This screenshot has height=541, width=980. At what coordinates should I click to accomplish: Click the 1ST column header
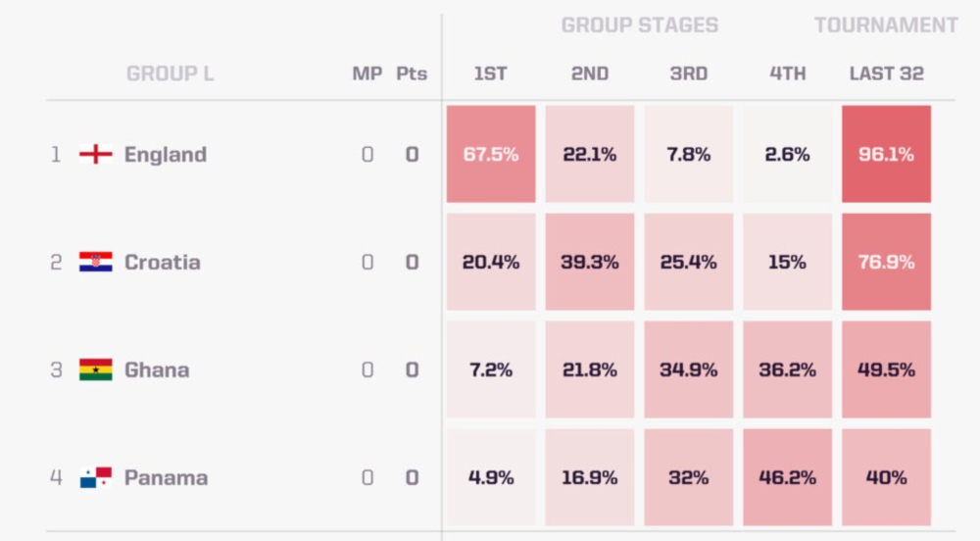491,74
